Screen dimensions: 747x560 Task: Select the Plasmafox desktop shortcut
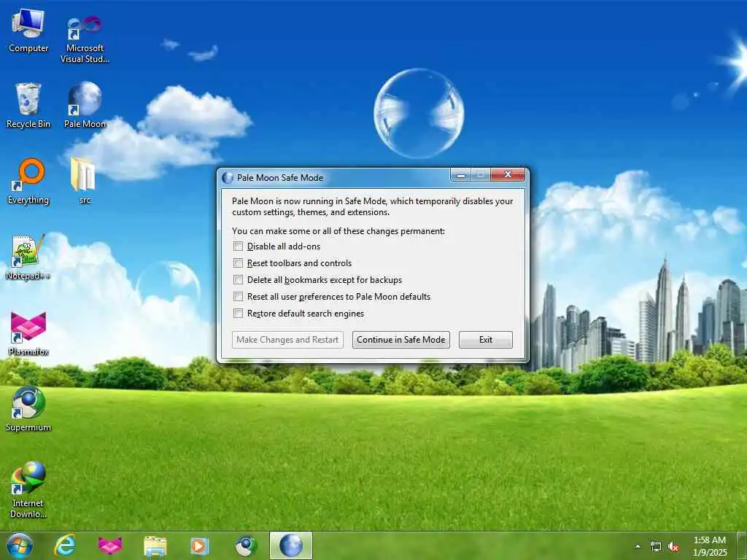28,334
